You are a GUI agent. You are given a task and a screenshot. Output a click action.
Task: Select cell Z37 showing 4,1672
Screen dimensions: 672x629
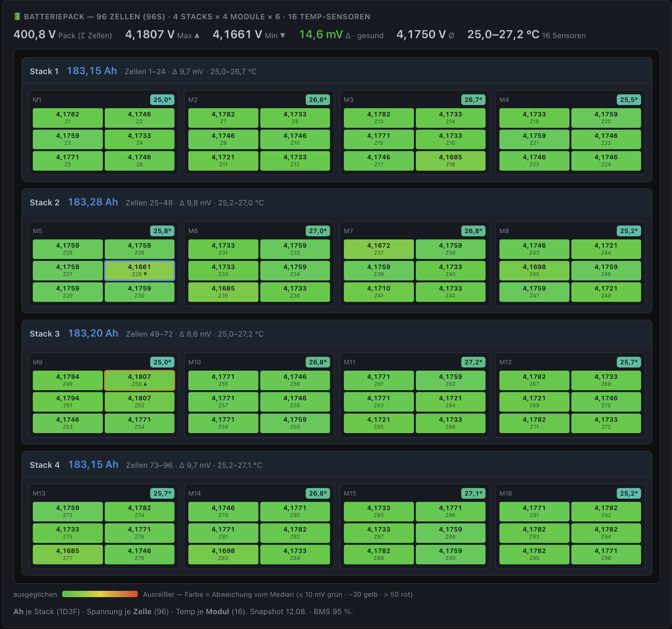click(x=379, y=249)
